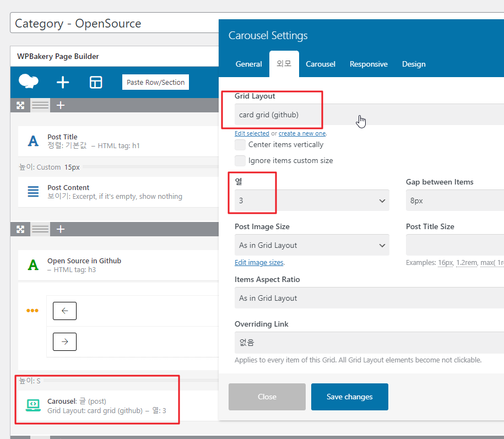Open the 열 columns dropdown

tap(312, 200)
